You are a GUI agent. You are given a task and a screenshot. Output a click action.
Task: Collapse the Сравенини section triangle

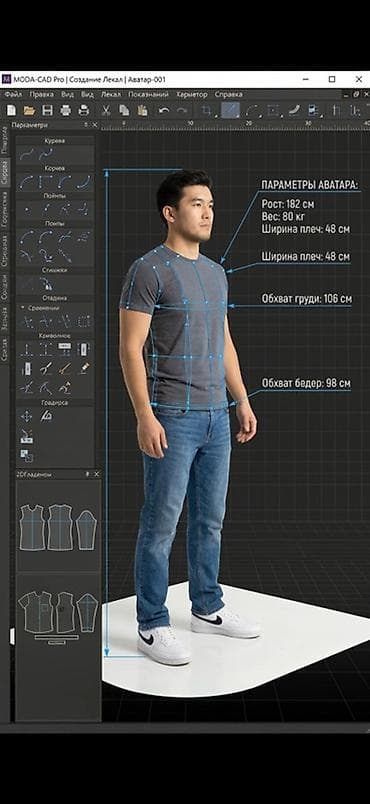tap(23, 308)
